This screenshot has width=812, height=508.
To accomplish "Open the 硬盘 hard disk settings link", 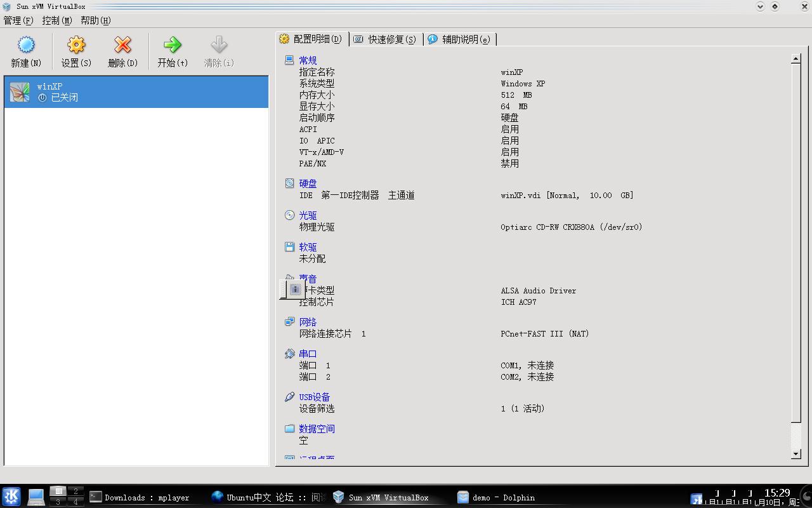I will [x=308, y=184].
